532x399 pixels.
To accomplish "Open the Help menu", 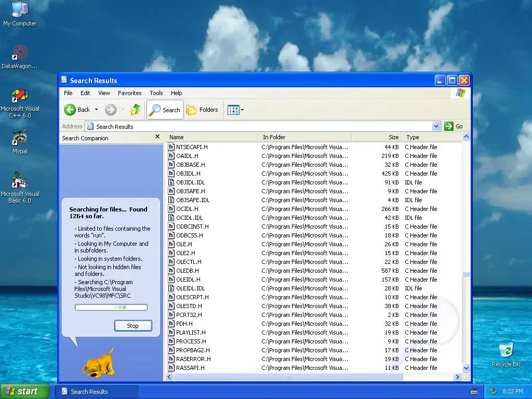I will pyautogui.click(x=176, y=93).
